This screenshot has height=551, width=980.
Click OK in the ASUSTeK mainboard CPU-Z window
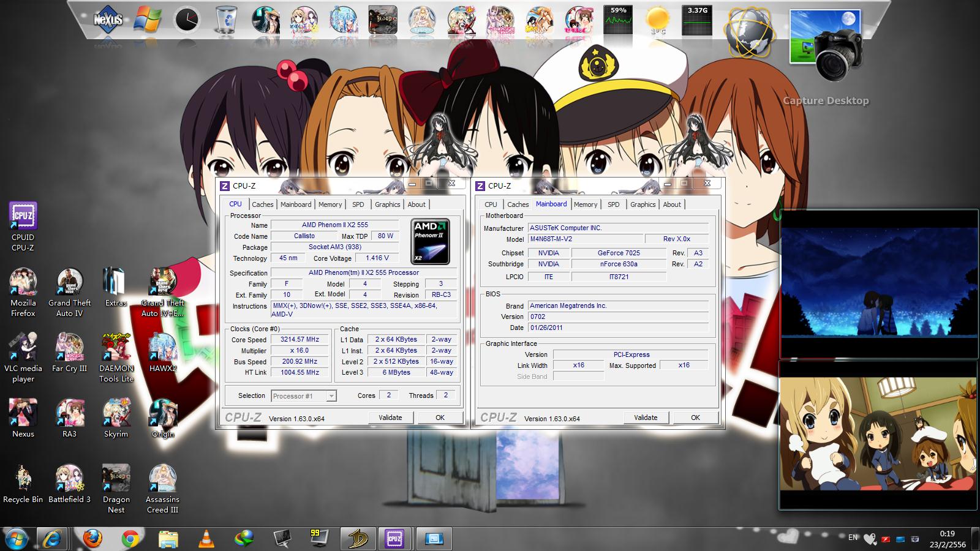click(x=695, y=418)
